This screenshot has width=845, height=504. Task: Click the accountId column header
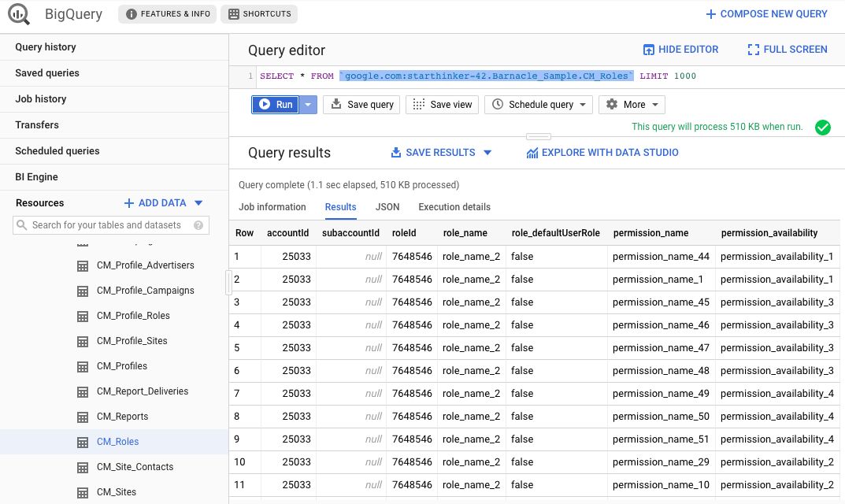click(287, 233)
